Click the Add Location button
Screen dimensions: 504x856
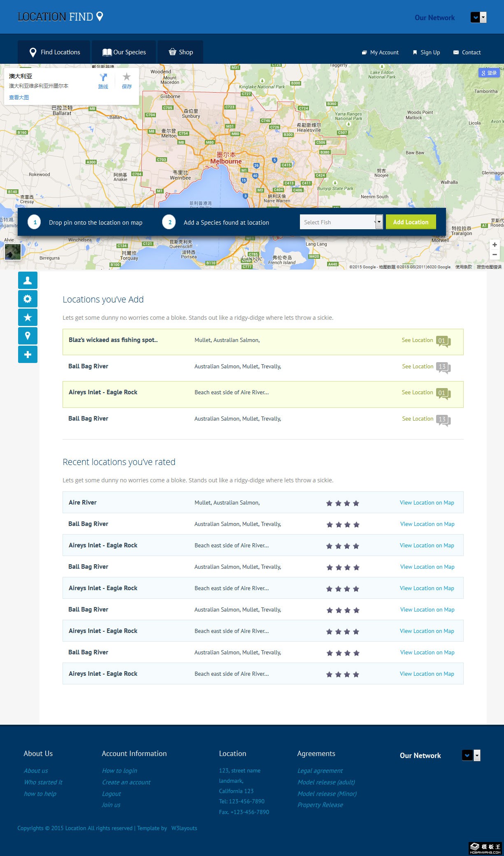411,222
